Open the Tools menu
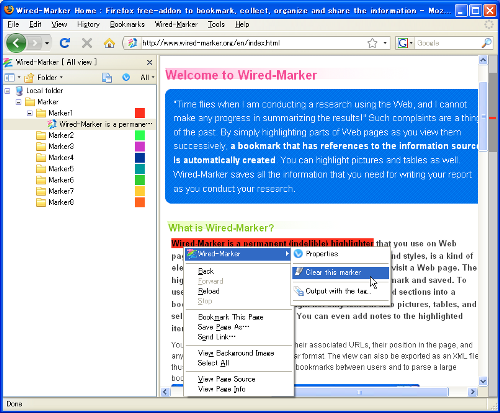This screenshot has height=413, width=500. [x=216, y=24]
